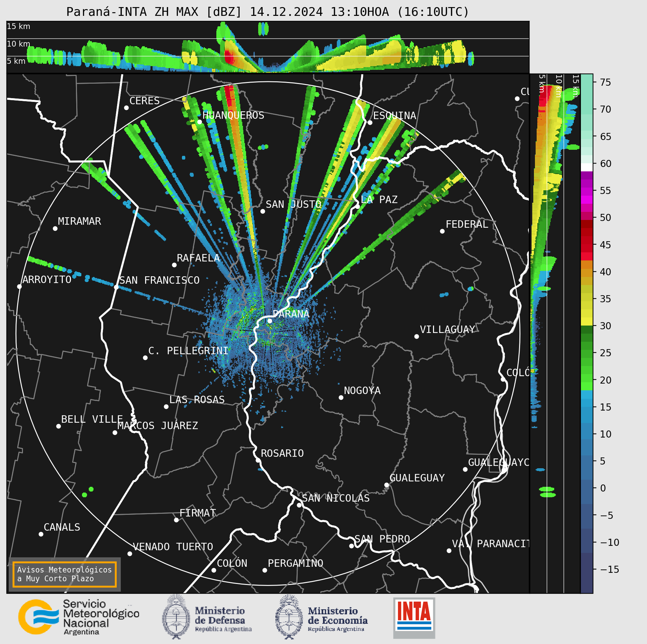Click the SAN JUSTO city label
The height and width of the screenshot is (644, 647).
point(293,204)
